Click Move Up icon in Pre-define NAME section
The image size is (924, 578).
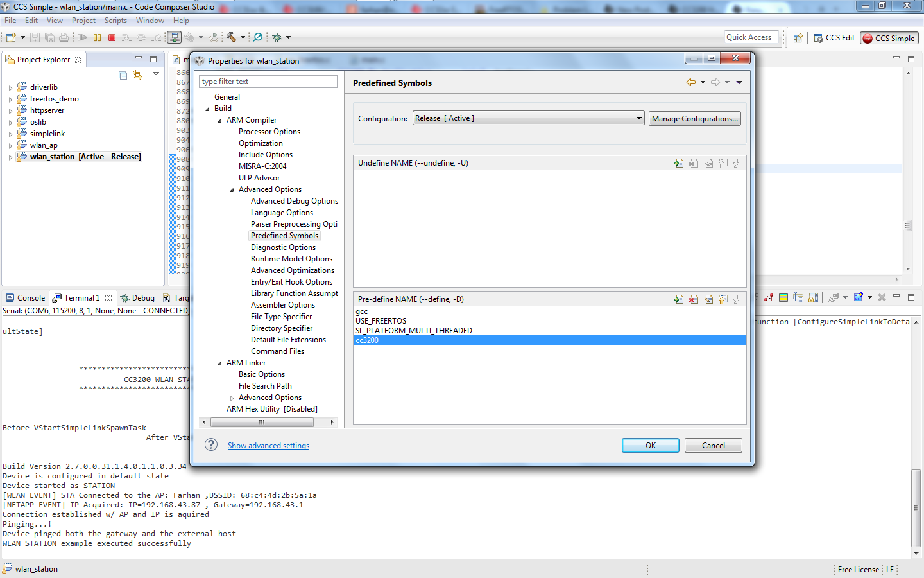click(x=723, y=299)
